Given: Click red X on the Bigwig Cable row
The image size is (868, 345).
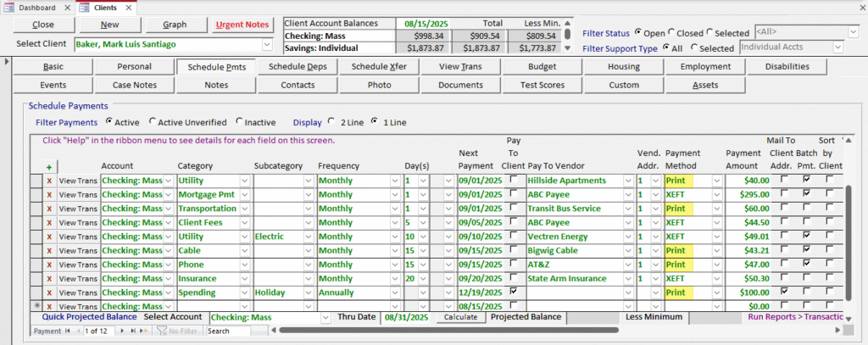Looking at the screenshot, I should [49, 250].
